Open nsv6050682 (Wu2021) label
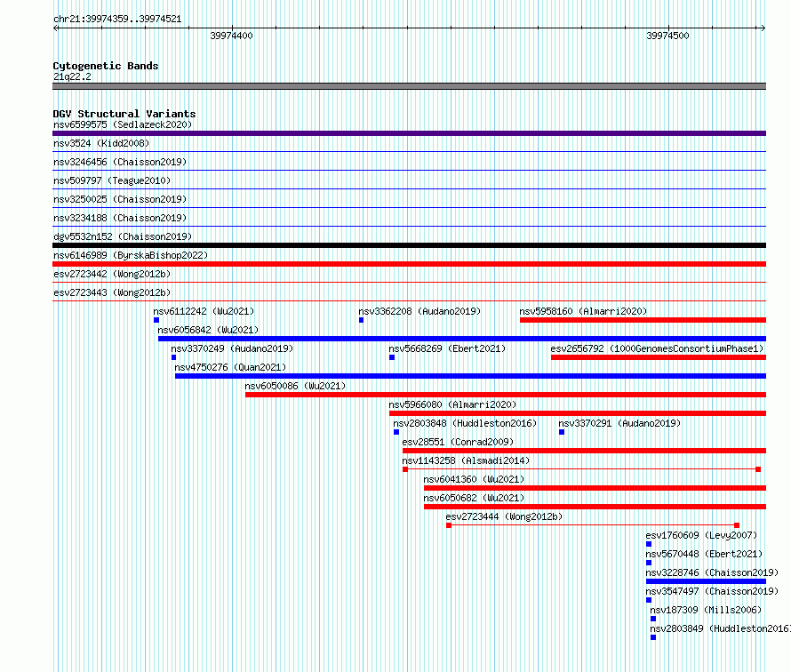791x672 pixels. click(475, 498)
